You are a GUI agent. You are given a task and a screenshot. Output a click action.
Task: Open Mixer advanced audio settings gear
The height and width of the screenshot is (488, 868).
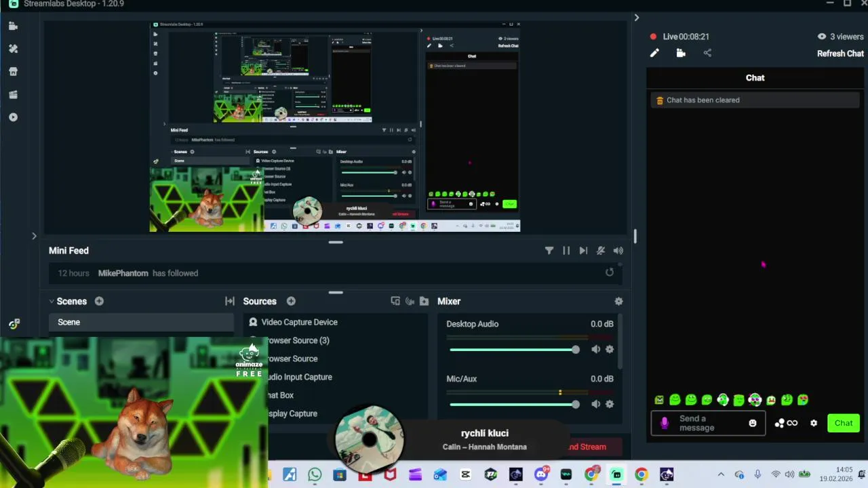[x=618, y=301]
